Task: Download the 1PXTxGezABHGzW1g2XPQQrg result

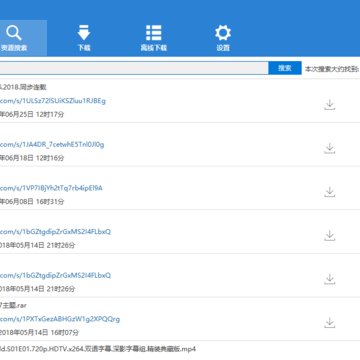Action: point(329,323)
